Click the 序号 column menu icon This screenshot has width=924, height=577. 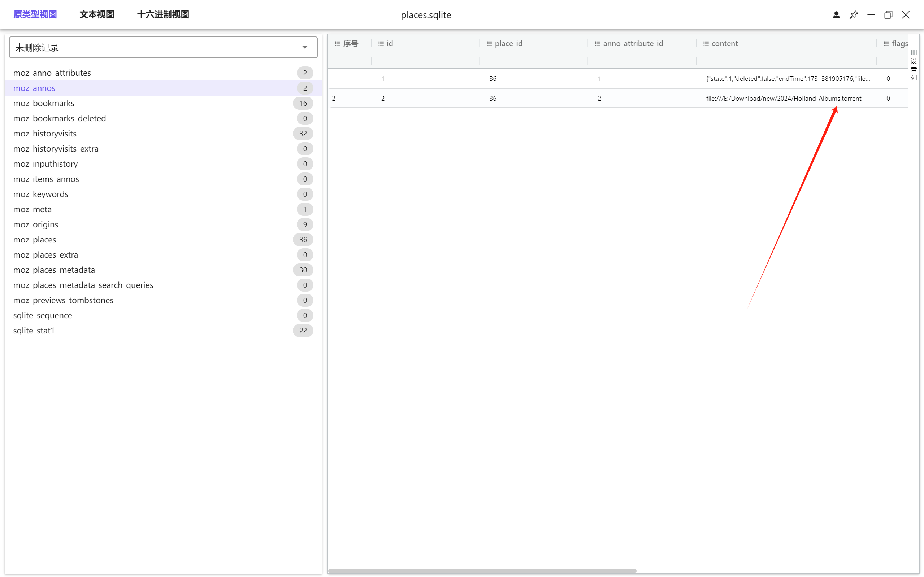[338, 44]
